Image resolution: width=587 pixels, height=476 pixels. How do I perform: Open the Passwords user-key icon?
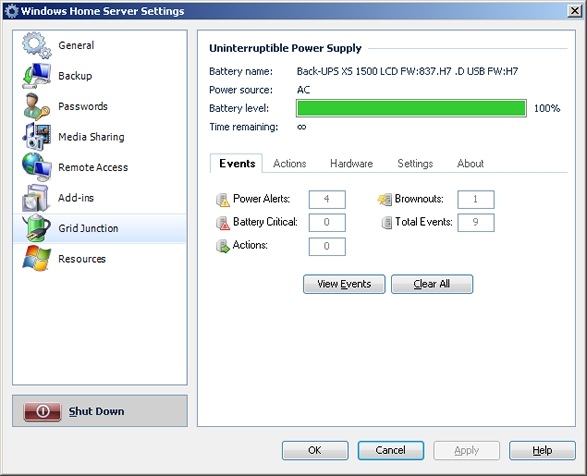tap(36, 106)
